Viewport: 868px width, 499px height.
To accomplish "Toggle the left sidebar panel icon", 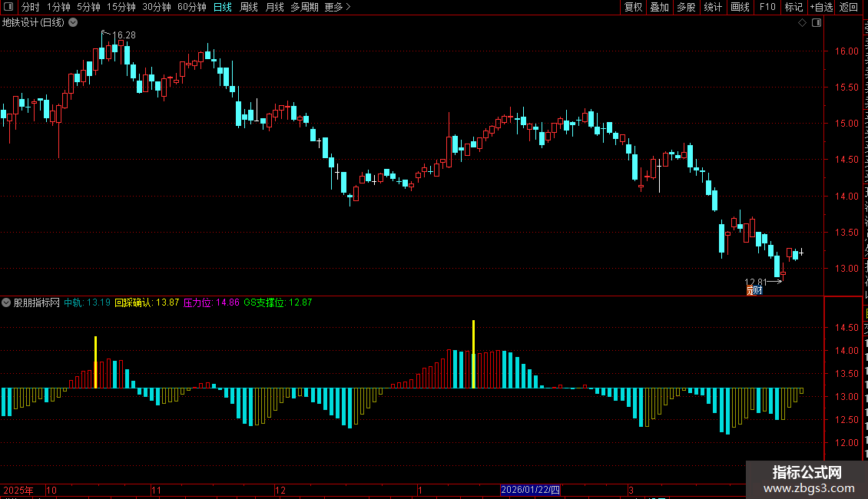I will [x=8, y=7].
